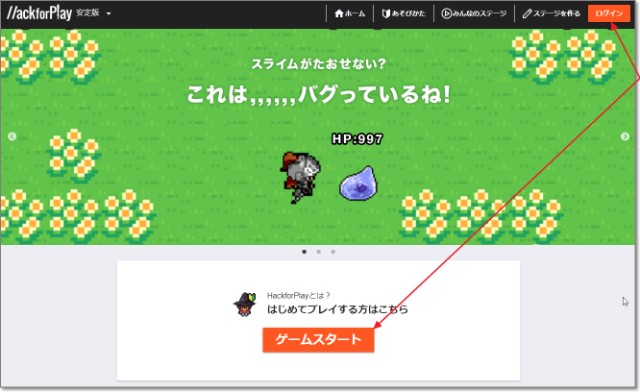The height and width of the screenshot is (392, 640).
Task: Click the orange ログイン button
Action: tap(609, 13)
